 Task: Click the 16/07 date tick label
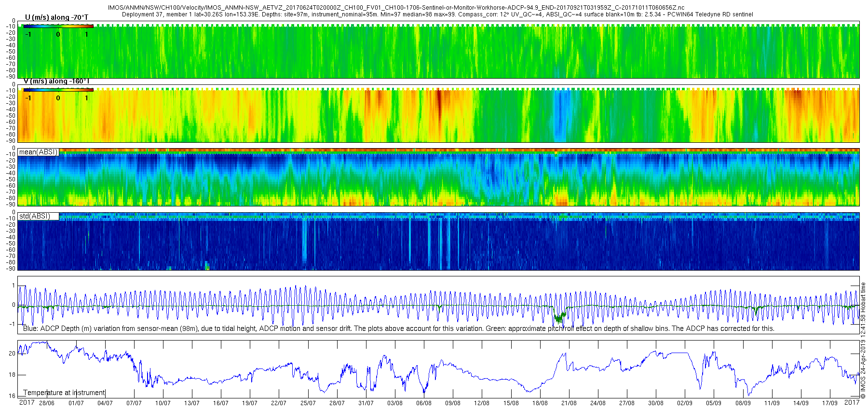220,403
